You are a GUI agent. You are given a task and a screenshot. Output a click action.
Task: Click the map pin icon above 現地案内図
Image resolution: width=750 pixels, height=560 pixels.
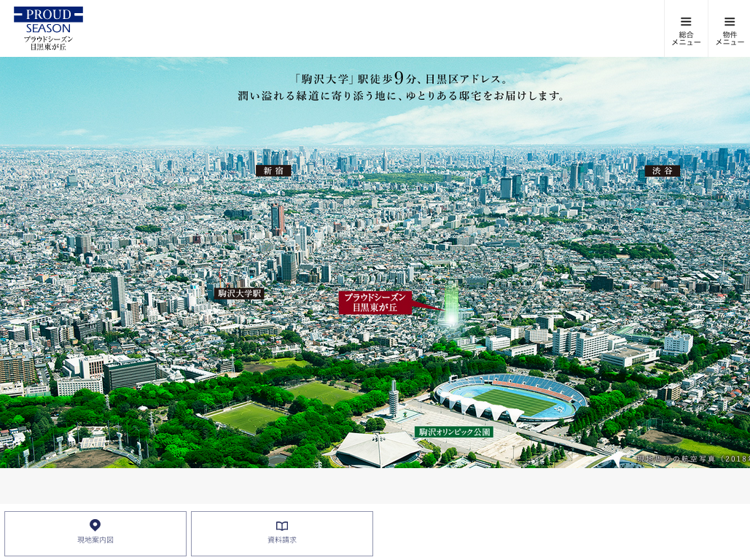click(95, 525)
